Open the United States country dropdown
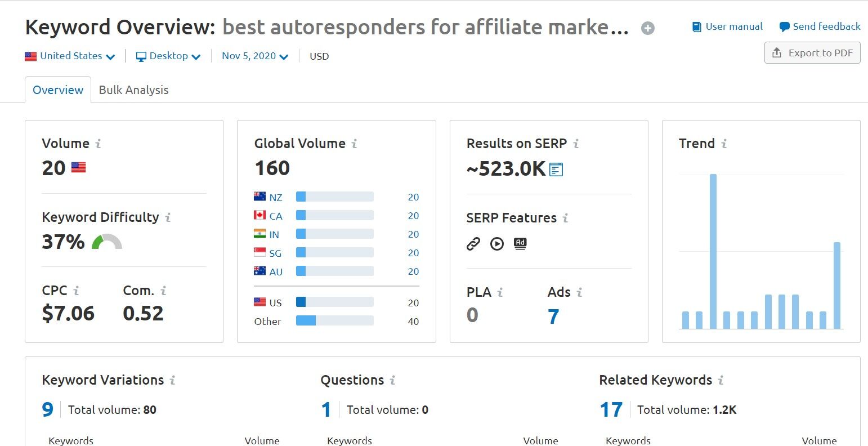 [70, 56]
